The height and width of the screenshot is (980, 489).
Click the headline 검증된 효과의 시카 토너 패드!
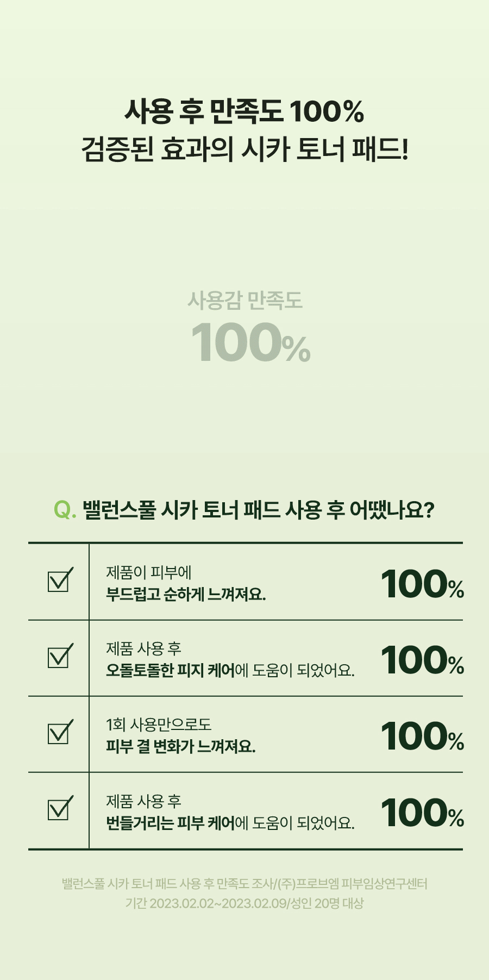(x=244, y=149)
